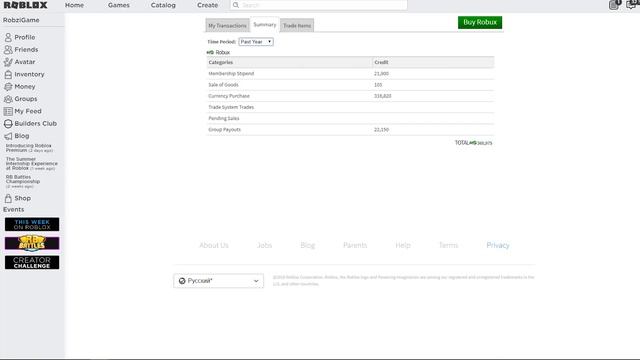The image size is (640, 360).
Task: Click the Sale of Goods row label
Action: [223, 85]
